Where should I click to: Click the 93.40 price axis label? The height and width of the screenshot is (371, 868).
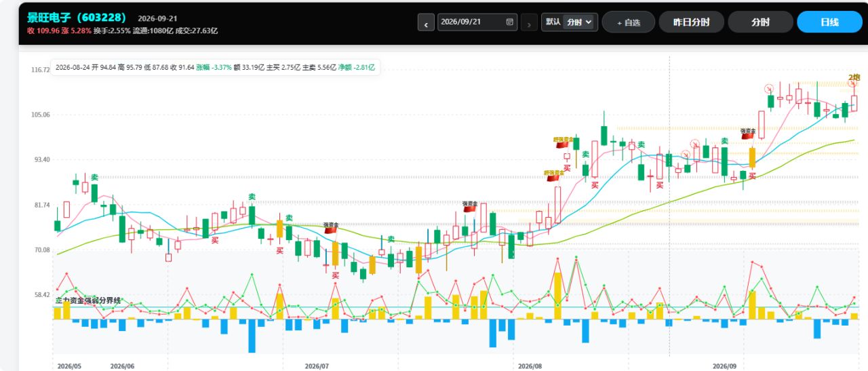[42, 159]
